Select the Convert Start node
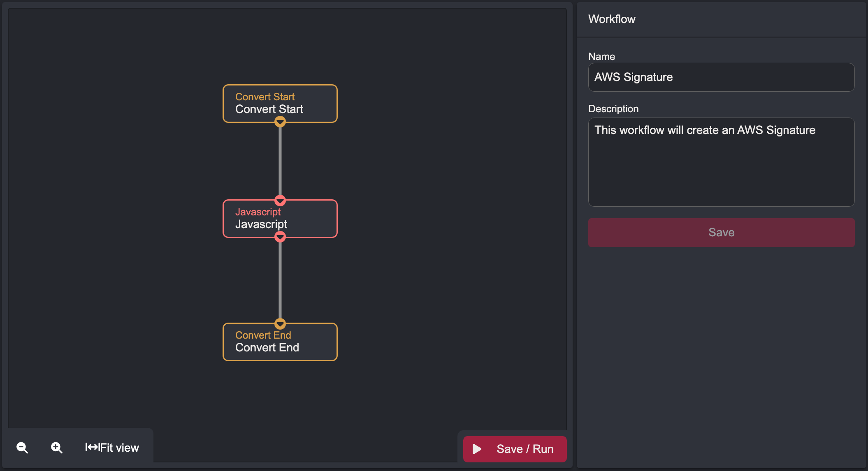The image size is (868, 471). pyautogui.click(x=280, y=104)
